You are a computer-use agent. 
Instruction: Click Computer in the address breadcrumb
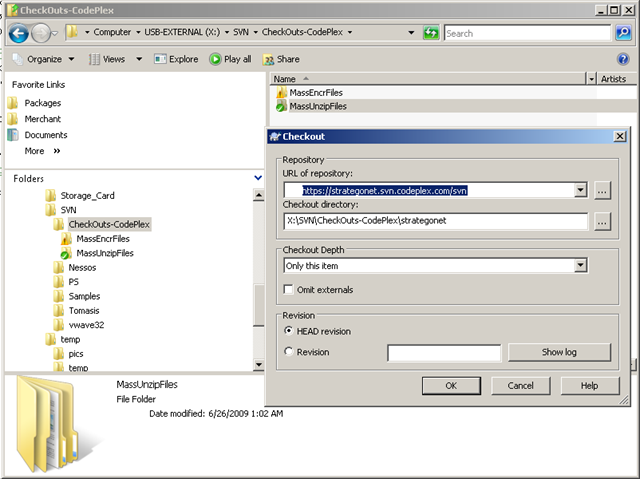[x=112, y=32]
